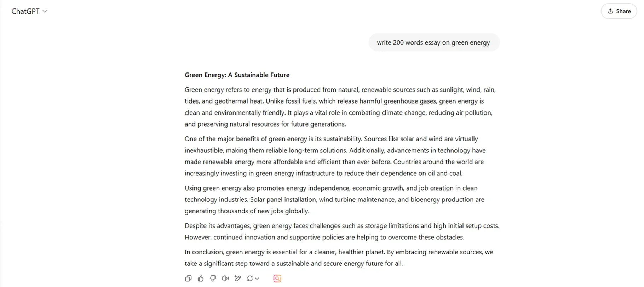Click the upload arrow icon inside Share
The width and height of the screenshot is (644, 287).
click(610, 11)
